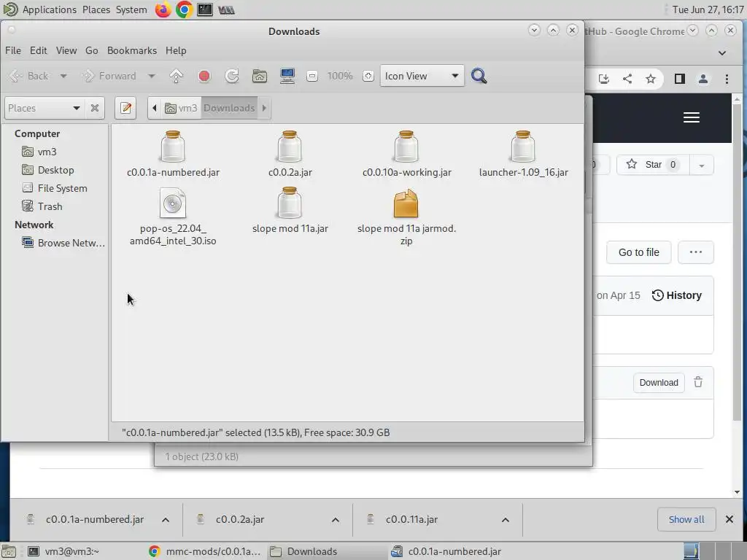Click Chrome's install/download page icon
Image resolution: width=747 pixels, height=560 pixels.
603,79
